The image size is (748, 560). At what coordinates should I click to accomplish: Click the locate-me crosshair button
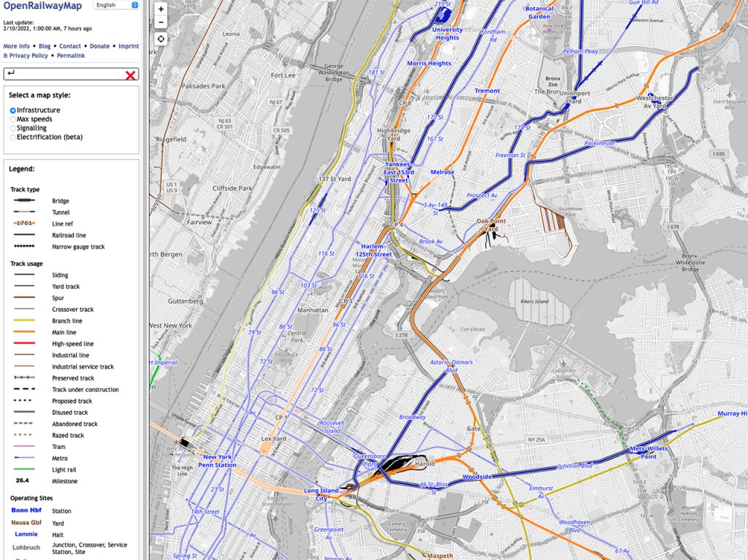[161, 39]
